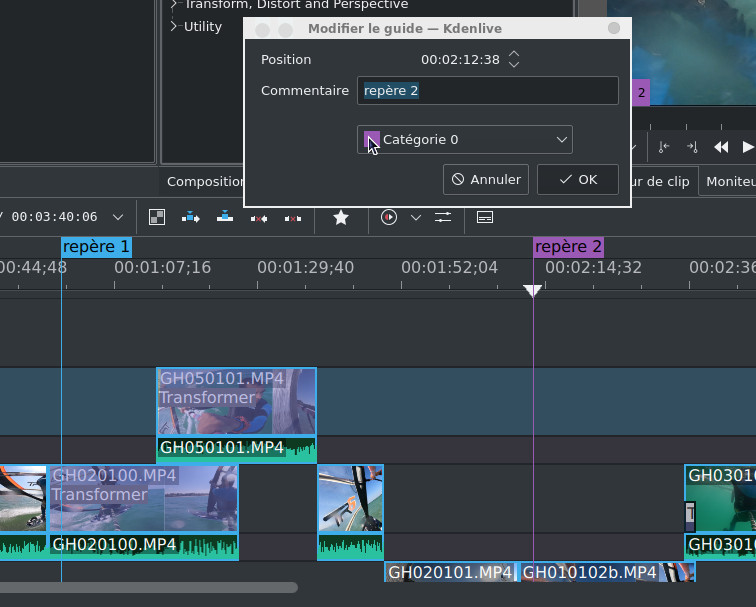Click the extract timeline zone icon
This screenshot has width=756, height=607.
coord(259,217)
